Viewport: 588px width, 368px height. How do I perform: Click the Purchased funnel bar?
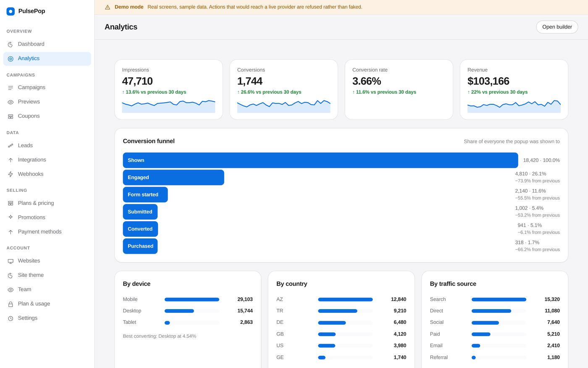click(140, 246)
